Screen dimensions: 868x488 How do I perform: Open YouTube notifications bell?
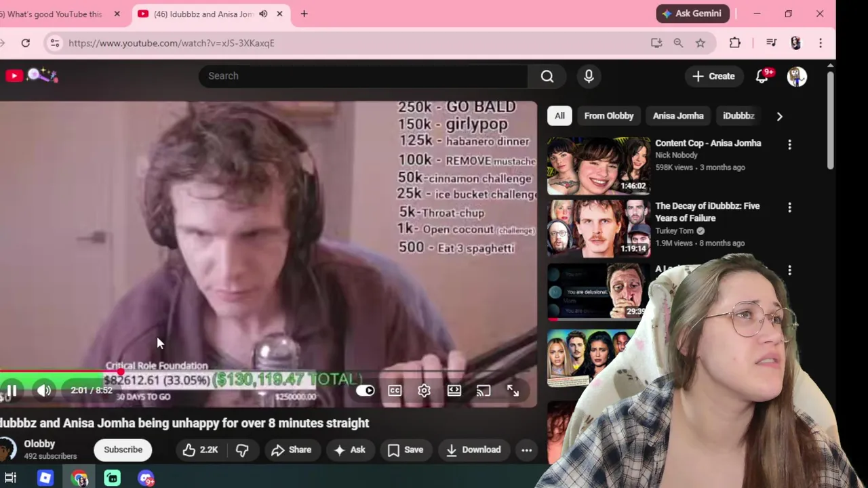tap(762, 76)
